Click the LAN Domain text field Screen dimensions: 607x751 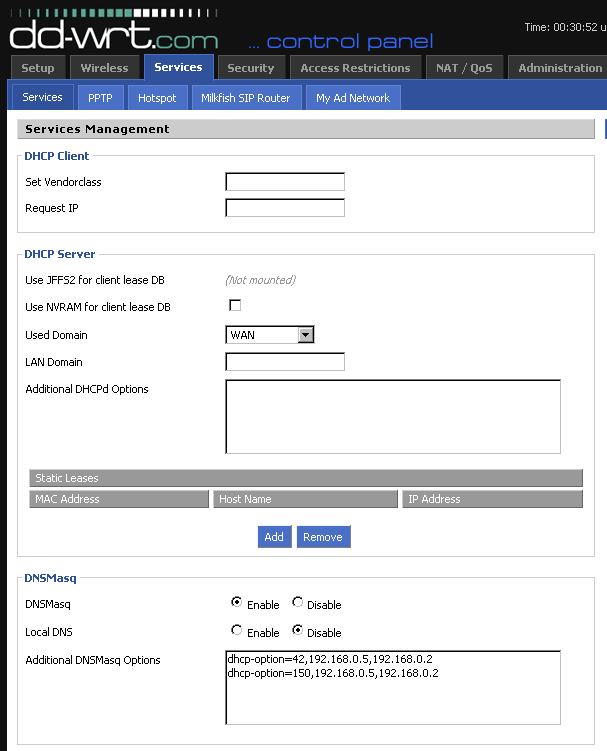point(285,362)
